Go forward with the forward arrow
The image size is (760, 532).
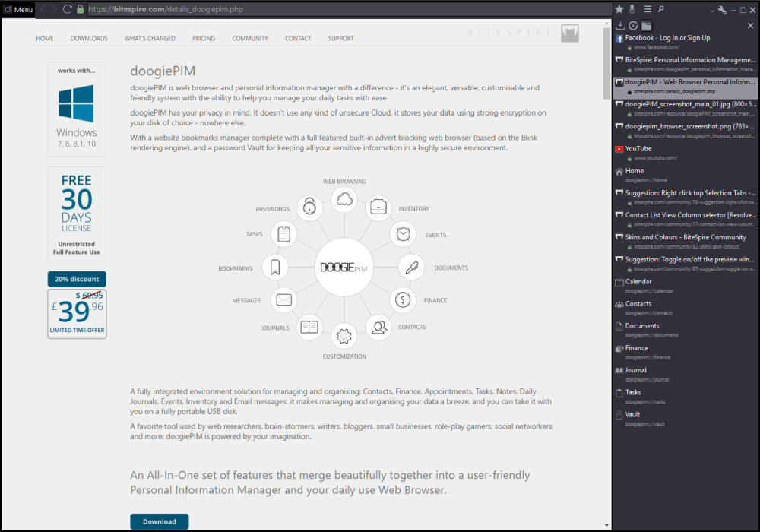tap(54, 9)
